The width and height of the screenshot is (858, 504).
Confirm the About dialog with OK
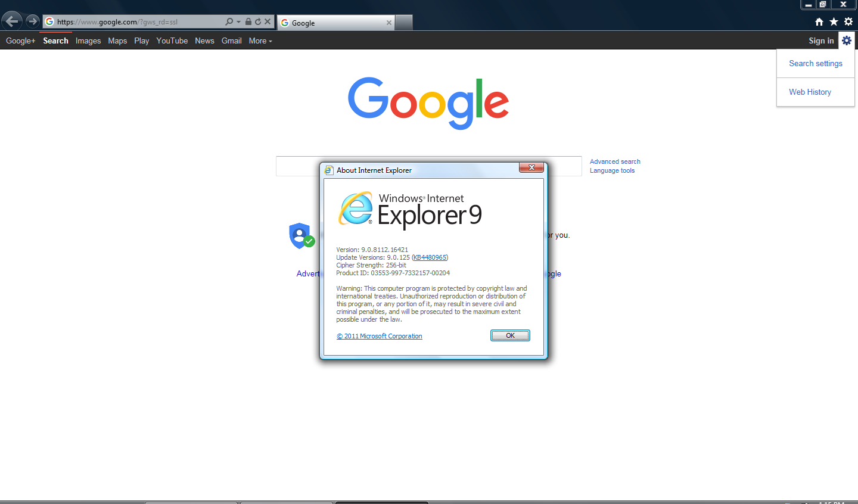tap(510, 335)
